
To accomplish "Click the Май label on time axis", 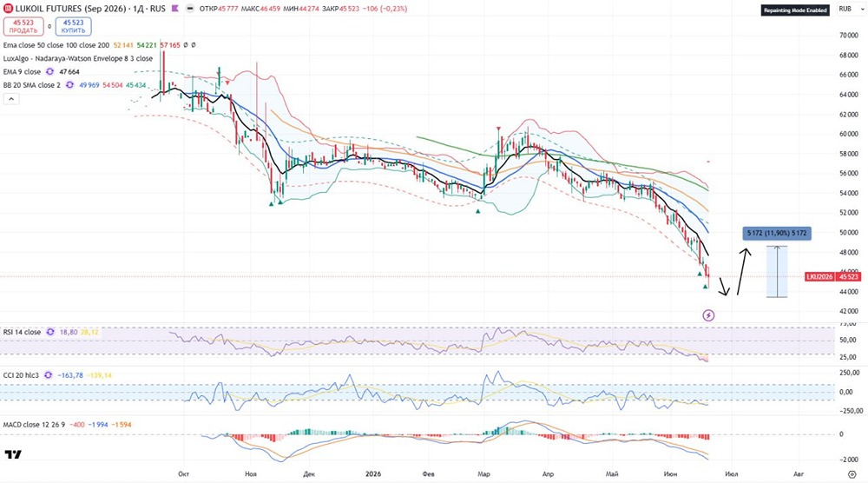I will pos(612,474).
